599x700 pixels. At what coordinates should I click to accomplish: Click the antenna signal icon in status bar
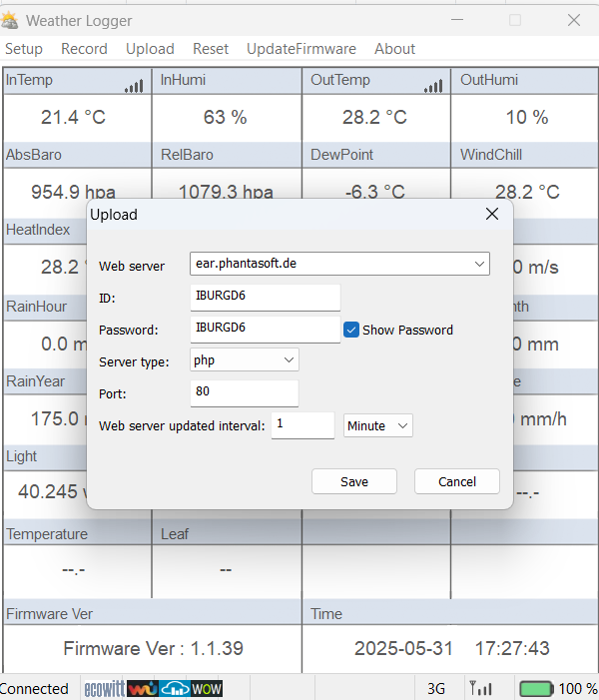(480, 688)
